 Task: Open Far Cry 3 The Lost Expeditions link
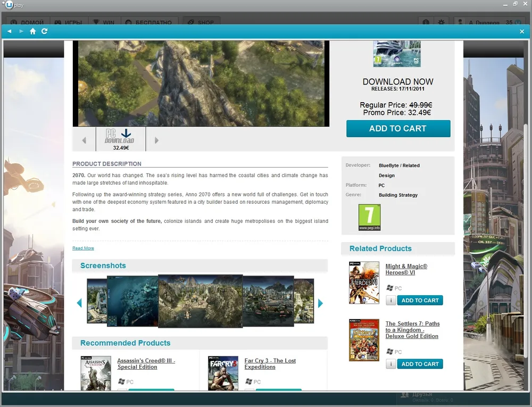point(270,364)
